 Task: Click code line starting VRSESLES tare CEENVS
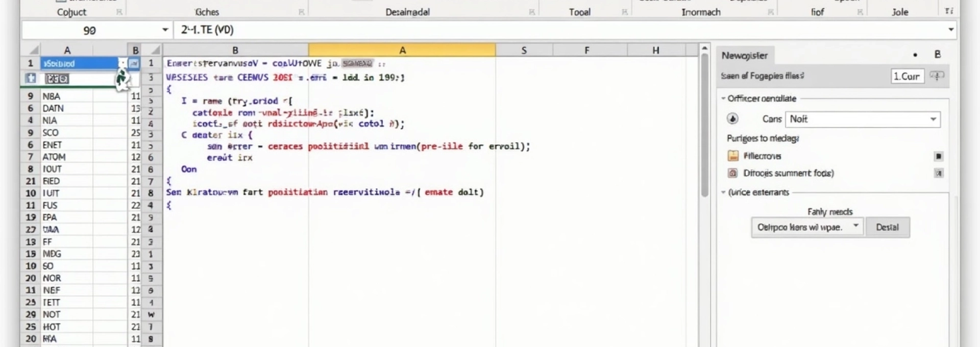(x=285, y=78)
